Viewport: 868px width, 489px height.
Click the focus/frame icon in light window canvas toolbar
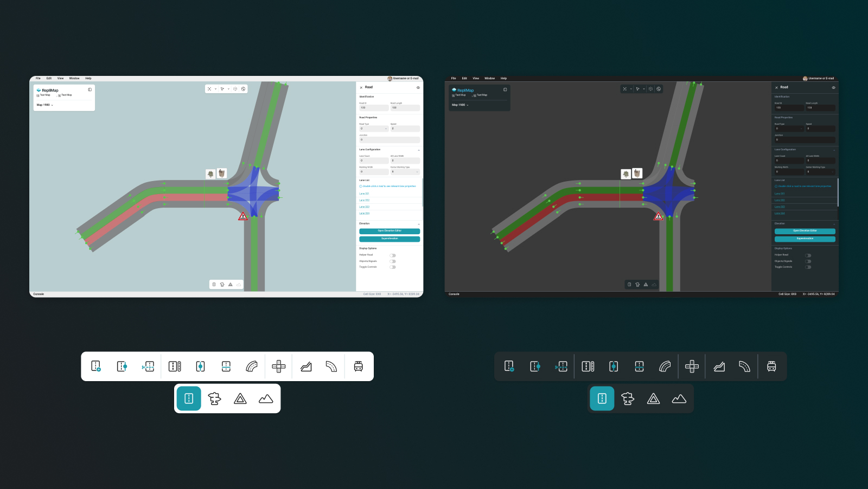pyautogui.click(x=209, y=89)
